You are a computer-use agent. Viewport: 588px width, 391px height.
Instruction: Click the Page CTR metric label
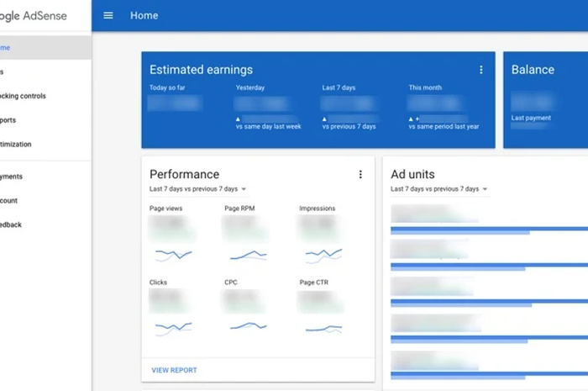314,283
